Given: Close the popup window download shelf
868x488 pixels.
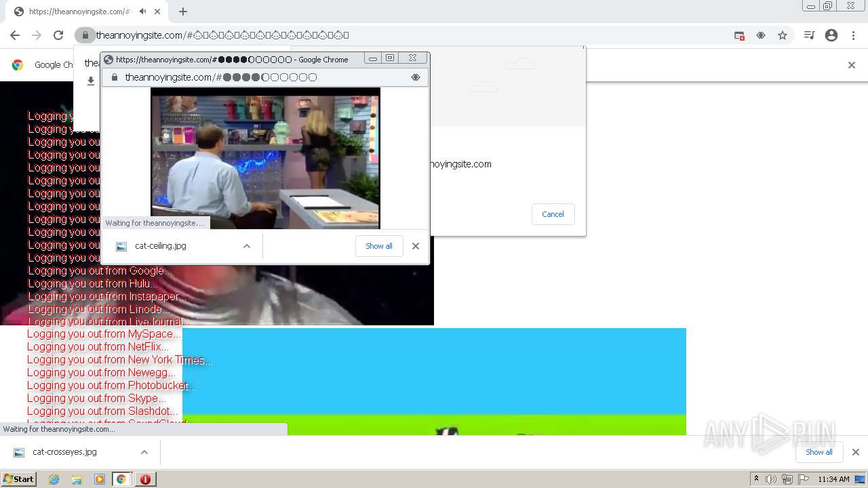Looking at the screenshot, I should (x=416, y=246).
